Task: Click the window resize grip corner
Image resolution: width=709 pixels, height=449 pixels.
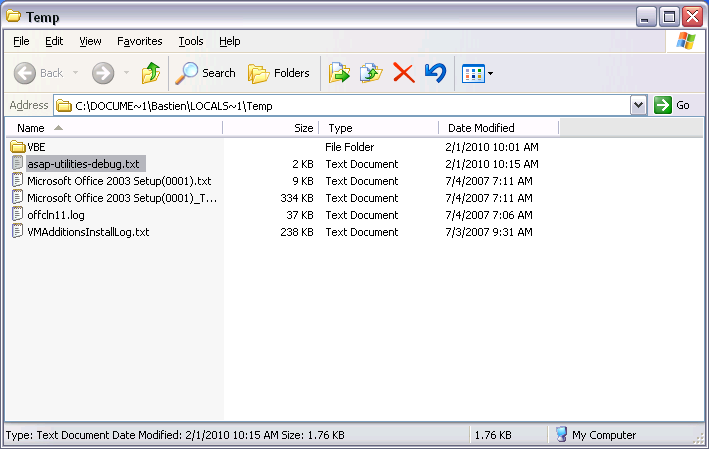Action: click(699, 438)
